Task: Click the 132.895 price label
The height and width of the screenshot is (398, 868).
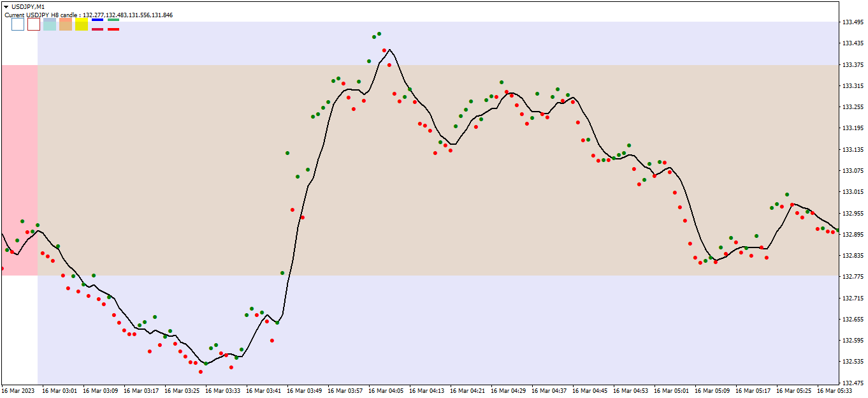Action: (852, 234)
